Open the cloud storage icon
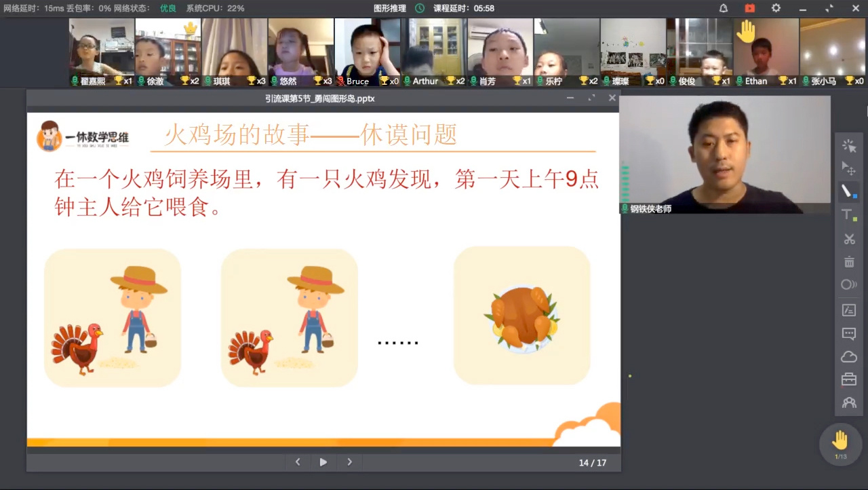Image resolution: width=868 pixels, height=490 pixels. 849,357
